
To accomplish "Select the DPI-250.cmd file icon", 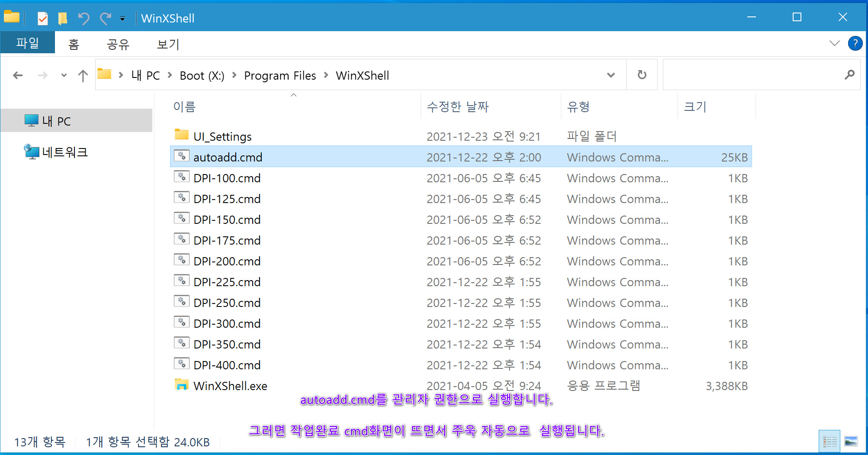I will (182, 301).
